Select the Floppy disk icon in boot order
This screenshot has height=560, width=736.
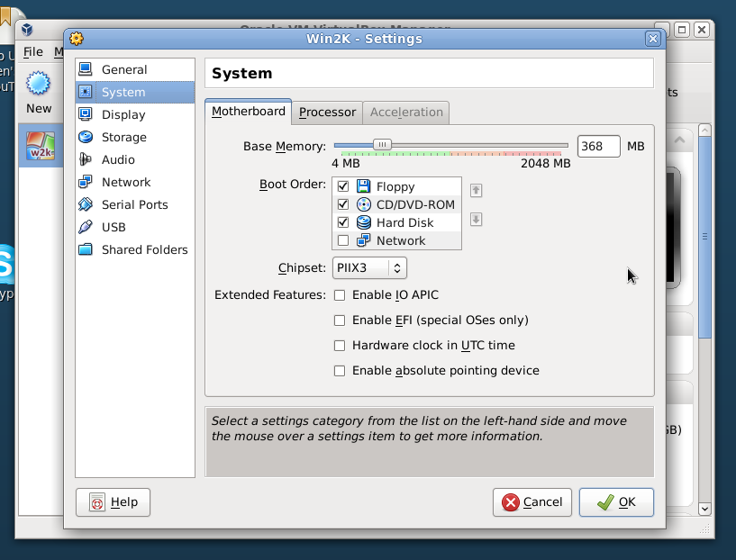point(363,186)
